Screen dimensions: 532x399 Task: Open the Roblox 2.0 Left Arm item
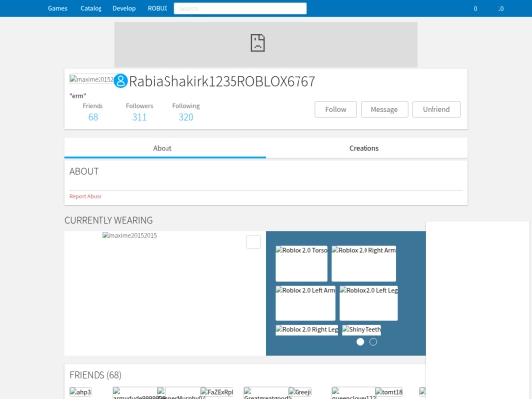(x=305, y=303)
